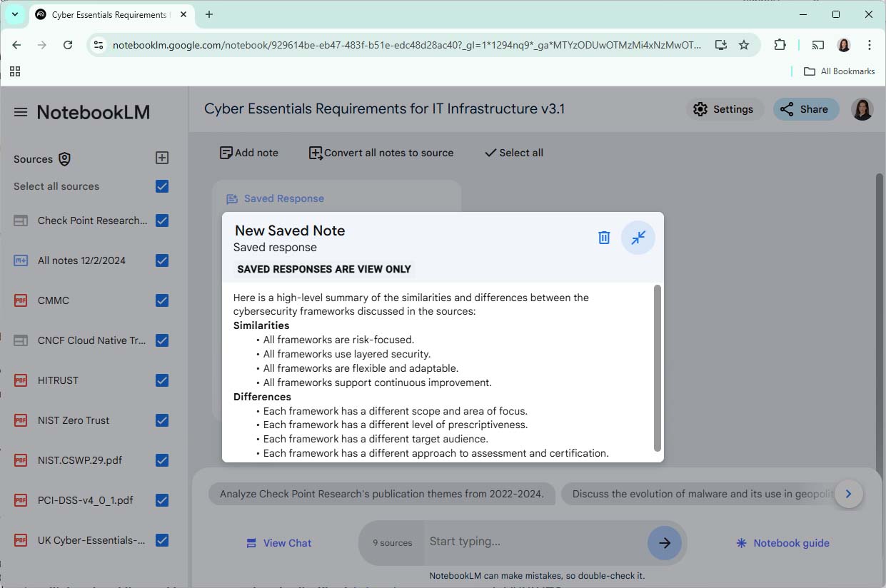The image size is (886, 588).
Task: Open the navigation menu hamburger icon
Action: (x=20, y=111)
